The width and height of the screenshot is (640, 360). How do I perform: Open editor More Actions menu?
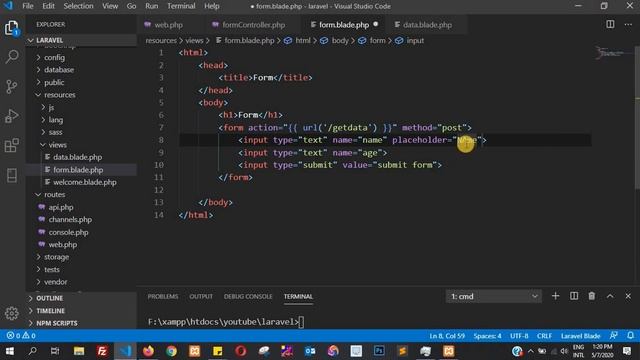tap(628, 24)
